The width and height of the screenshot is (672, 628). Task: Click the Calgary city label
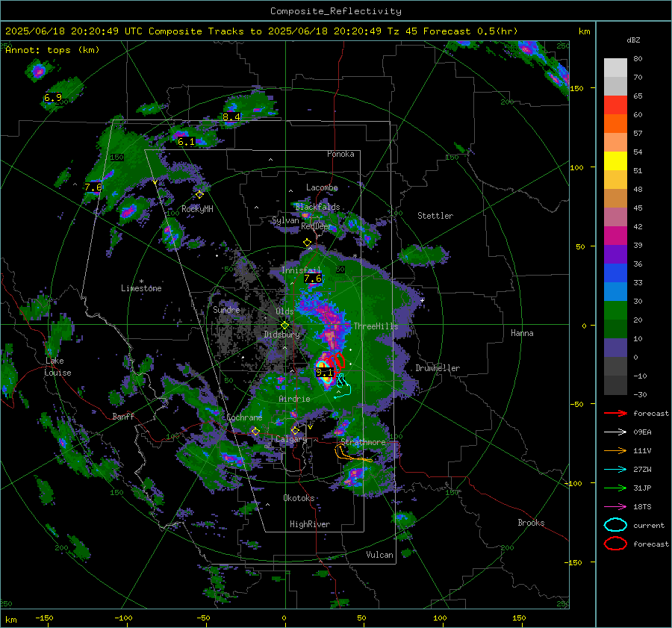click(x=291, y=439)
